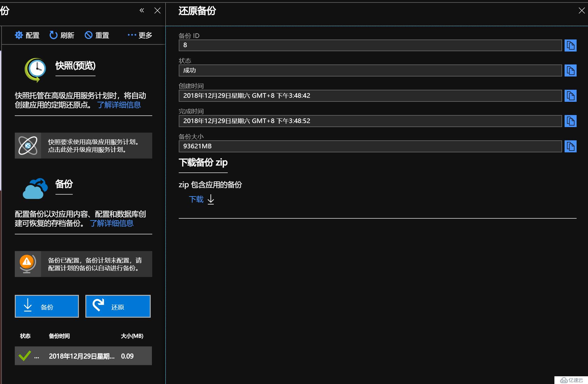Click the 完成时间 field

[x=370, y=121]
